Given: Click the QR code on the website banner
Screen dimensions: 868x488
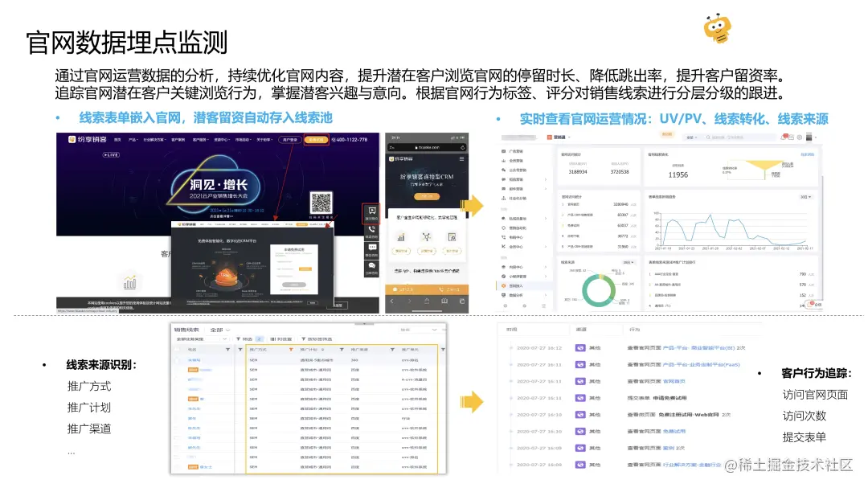Looking at the screenshot, I should point(321,203).
